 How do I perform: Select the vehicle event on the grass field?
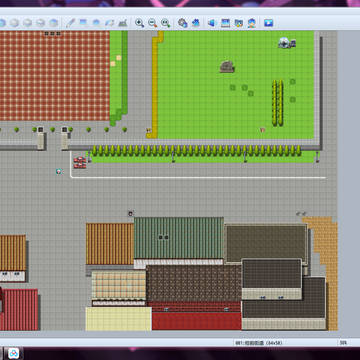[x=287, y=43]
